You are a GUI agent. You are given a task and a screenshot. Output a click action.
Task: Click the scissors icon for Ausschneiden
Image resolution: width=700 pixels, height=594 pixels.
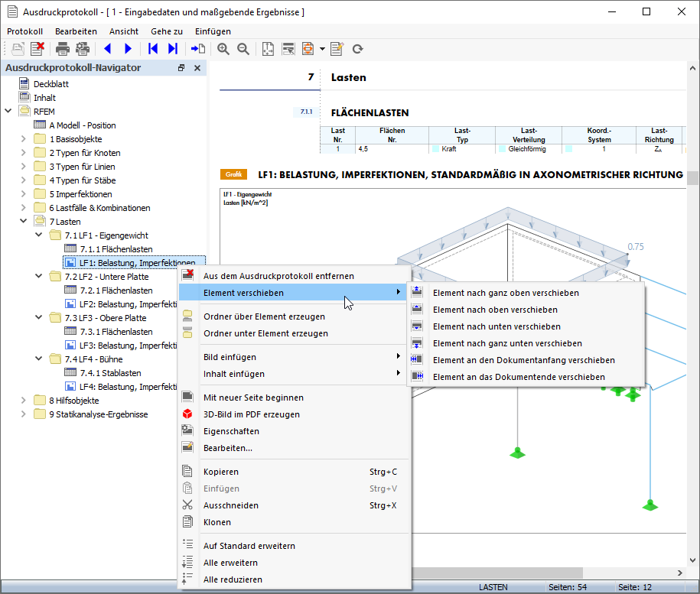[x=187, y=505]
